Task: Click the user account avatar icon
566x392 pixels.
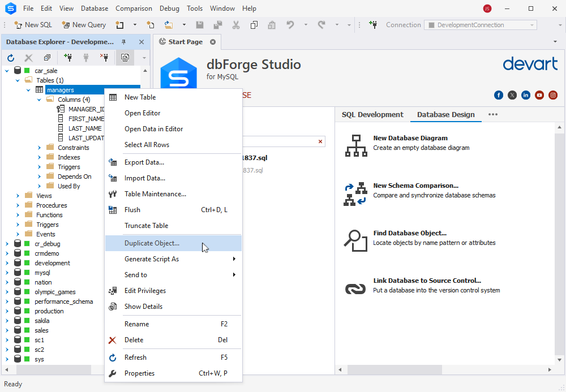Action: pyautogui.click(x=487, y=8)
